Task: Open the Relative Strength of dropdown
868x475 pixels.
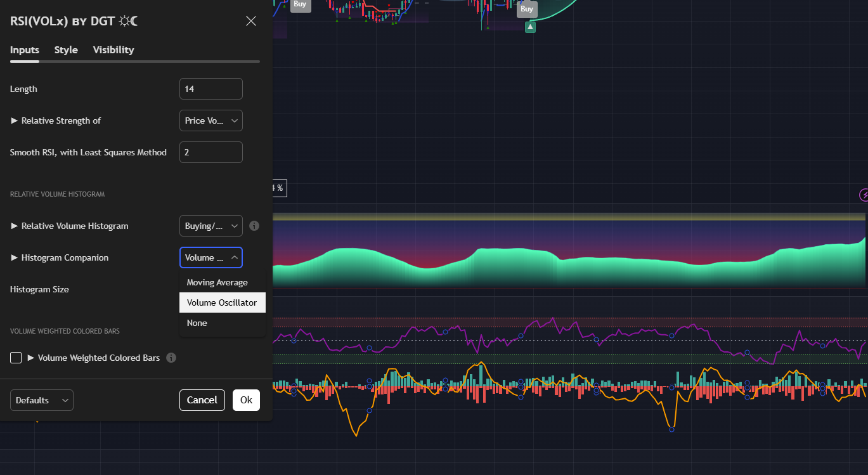Action: (211, 120)
